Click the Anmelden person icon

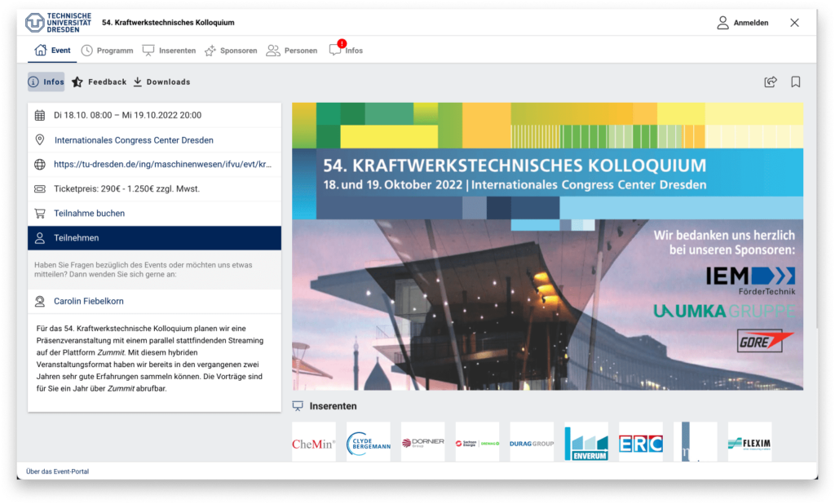click(x=721, y=23)
